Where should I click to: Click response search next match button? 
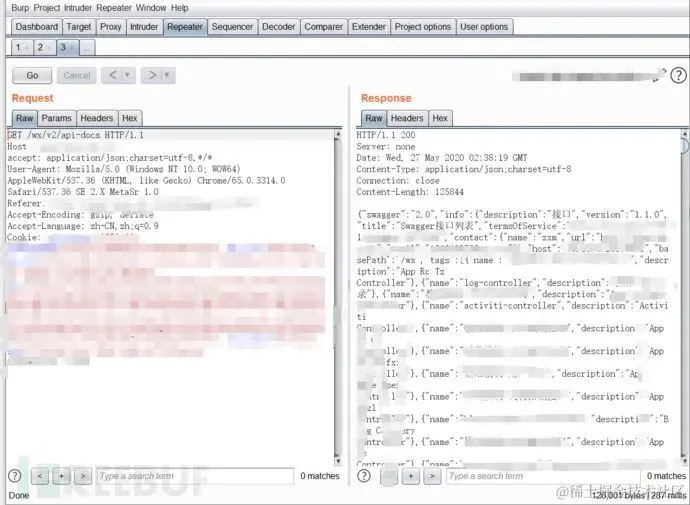[x=432, y=476]
